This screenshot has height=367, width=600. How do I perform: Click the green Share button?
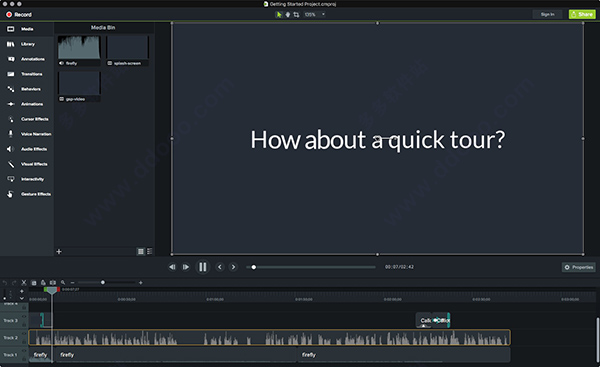582,14
